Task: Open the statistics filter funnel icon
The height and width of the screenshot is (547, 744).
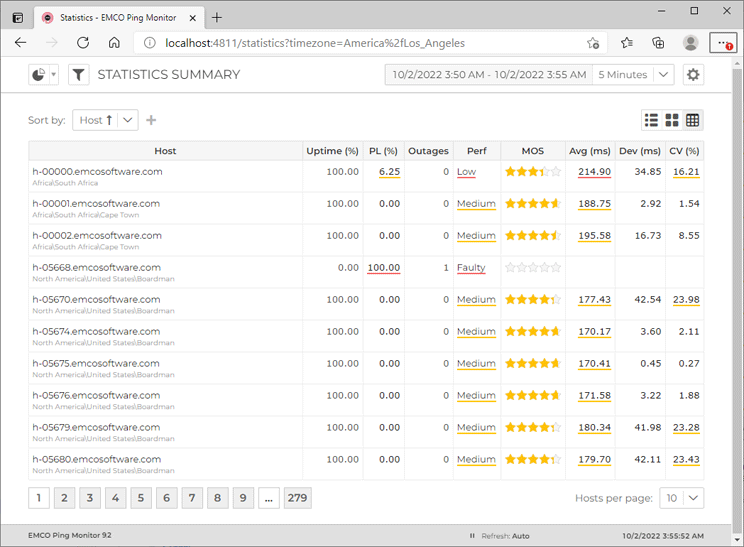Action: point(78,75)
